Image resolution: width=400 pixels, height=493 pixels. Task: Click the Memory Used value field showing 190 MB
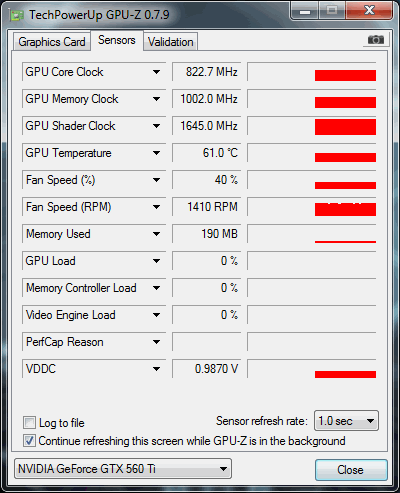(x=206, y=234)
